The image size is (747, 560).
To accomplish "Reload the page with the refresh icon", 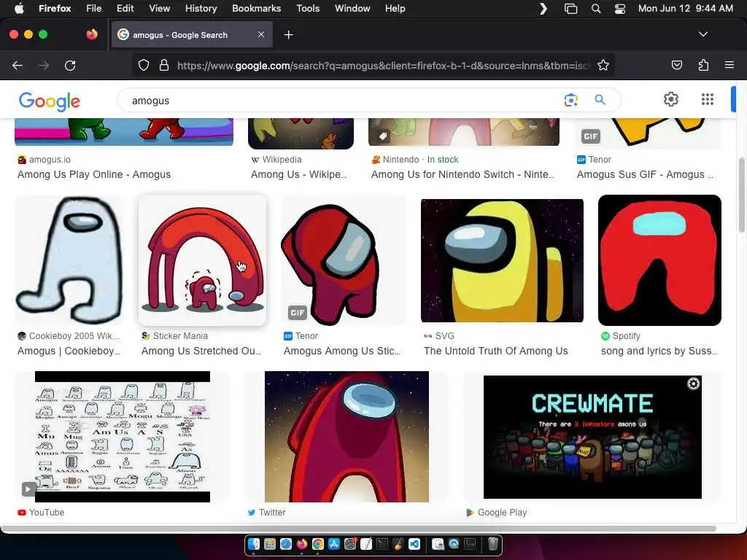I will coord(70,65).
